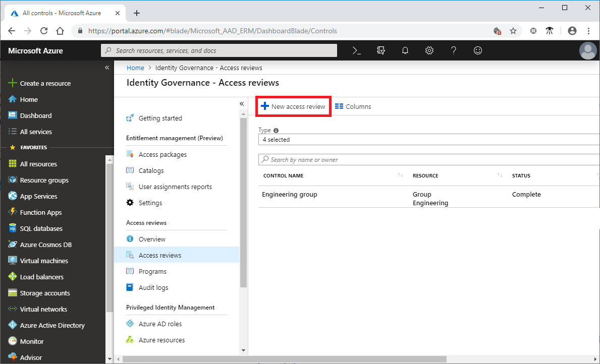600x364 pixels.
Task: Click the Columns button
Action: (353, 106)
